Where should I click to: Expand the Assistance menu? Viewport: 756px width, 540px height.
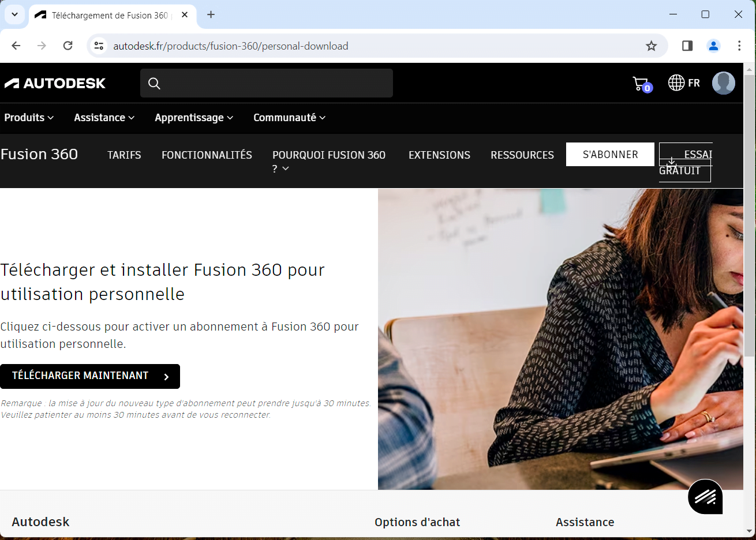click(104, 118)
